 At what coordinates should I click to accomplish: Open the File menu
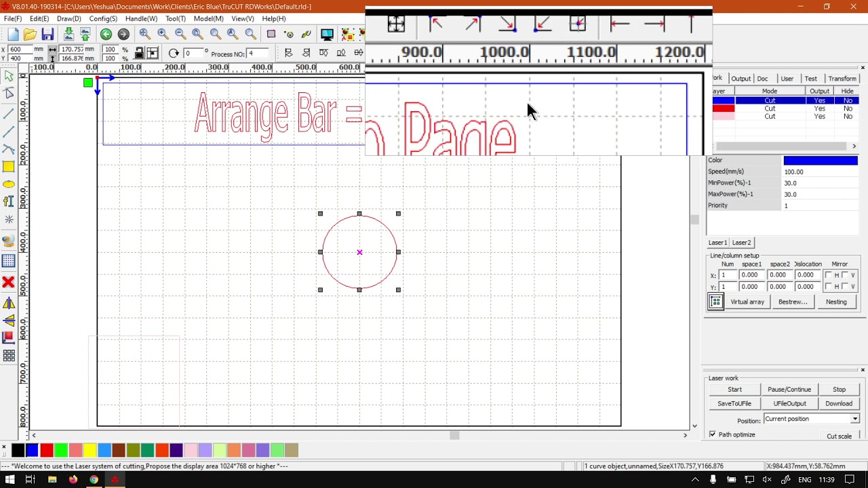click(x=13, y=19)
